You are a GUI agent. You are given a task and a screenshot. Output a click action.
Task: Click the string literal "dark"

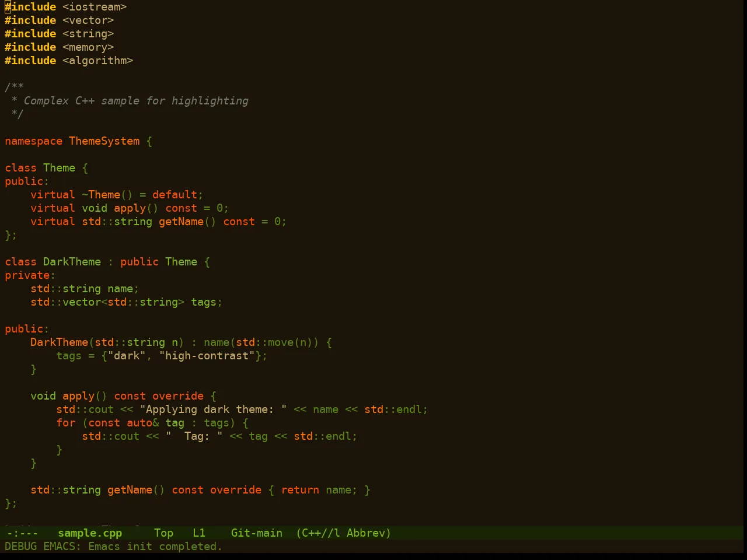coord(127,356)
